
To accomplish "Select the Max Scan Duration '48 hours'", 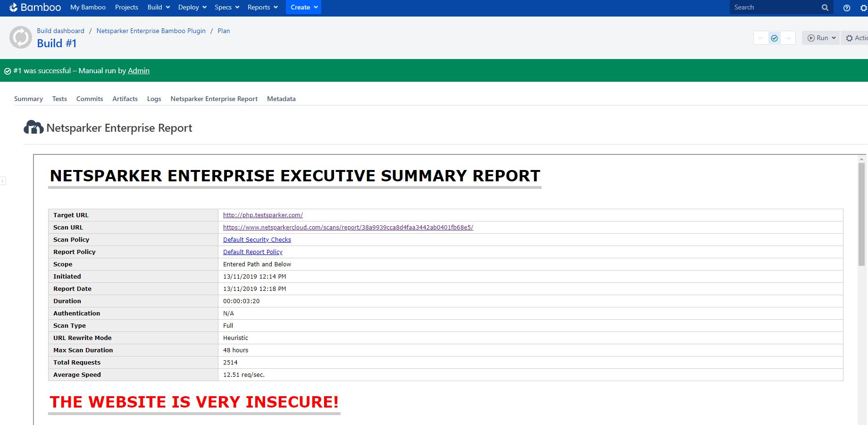I will point(235,350).
